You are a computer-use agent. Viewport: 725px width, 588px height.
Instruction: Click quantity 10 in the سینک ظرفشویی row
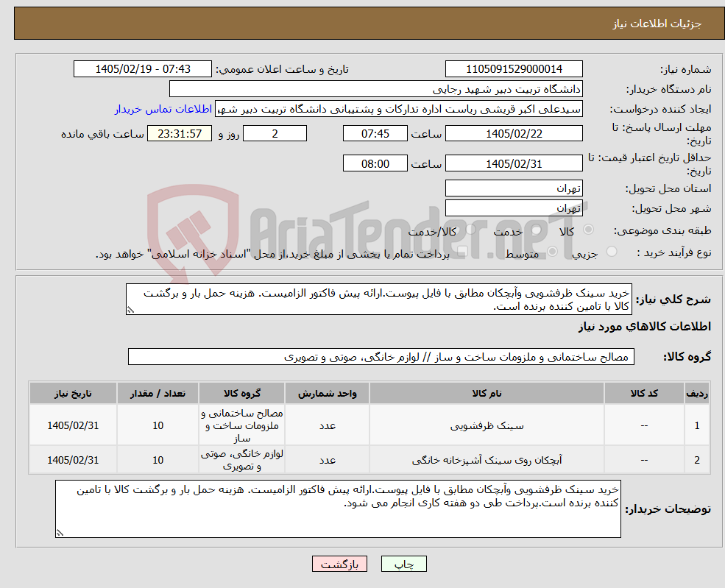pos(158,425)
